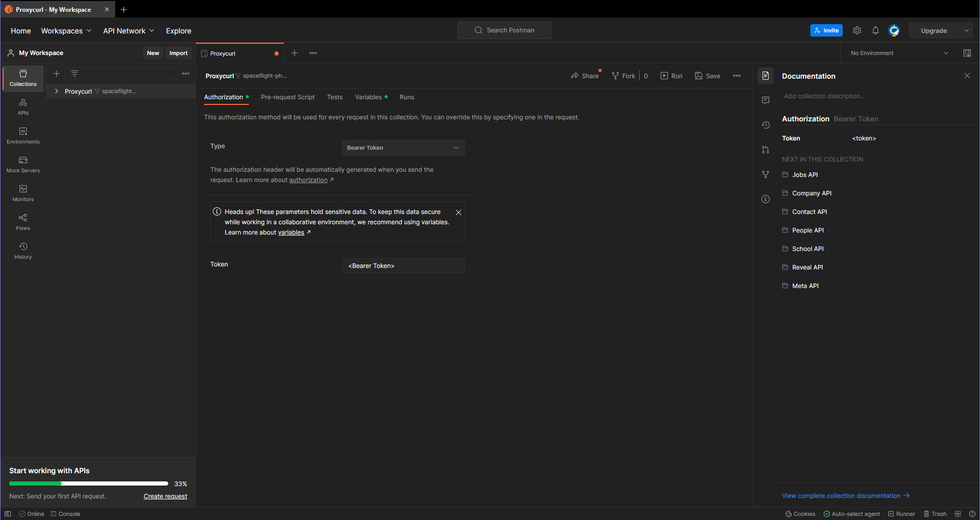This screenshot has height=520, width=980.
Task: Fork the Proxycurl collection
Action: pyautogui.click(x=624, y=76)
